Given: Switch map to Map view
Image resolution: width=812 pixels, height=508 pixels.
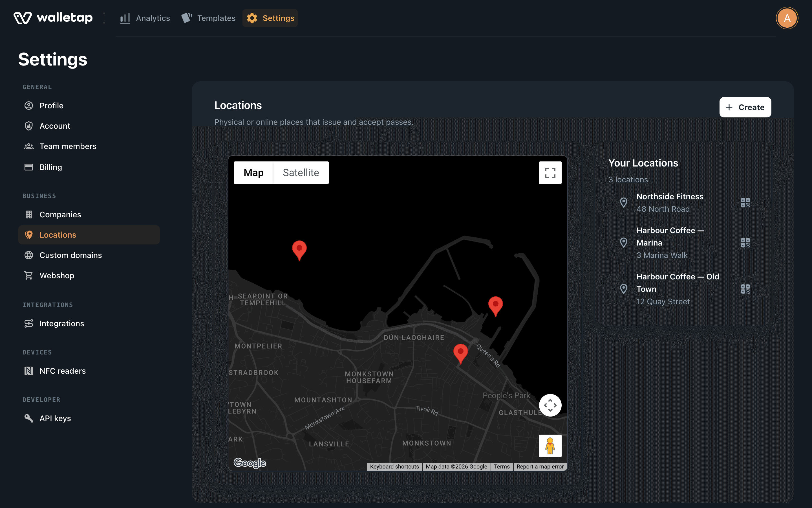Looking at the screenshot, I should (254, 173).
